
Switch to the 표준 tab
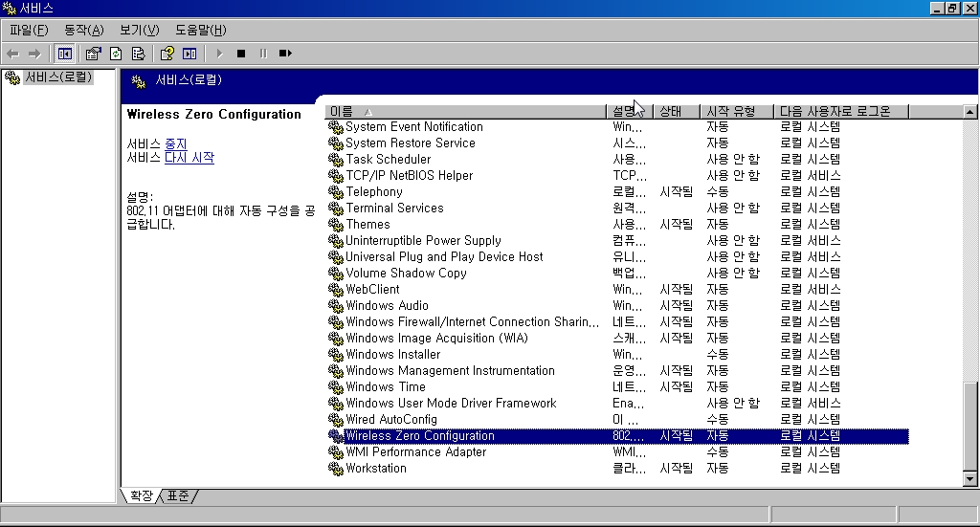tap(178, 495)
